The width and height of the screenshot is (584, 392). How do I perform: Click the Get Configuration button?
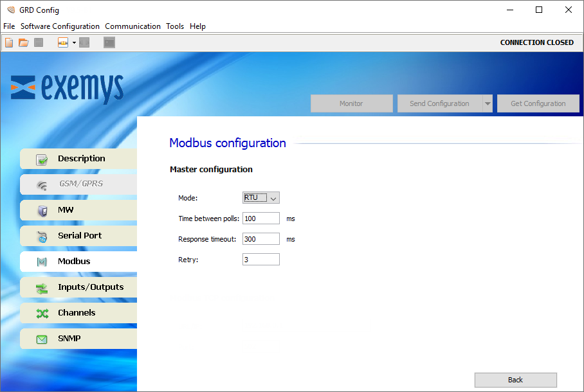click(x=538, y=103)
